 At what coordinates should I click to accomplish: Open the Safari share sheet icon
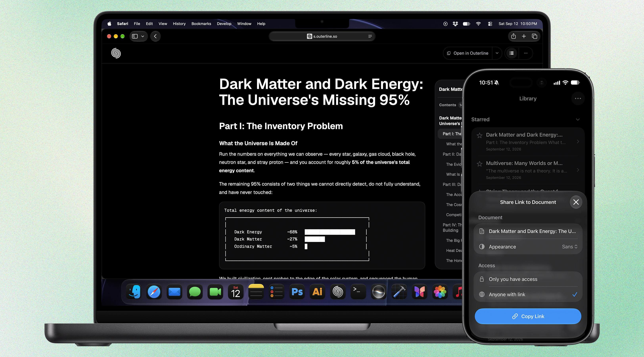pos(514,36)
